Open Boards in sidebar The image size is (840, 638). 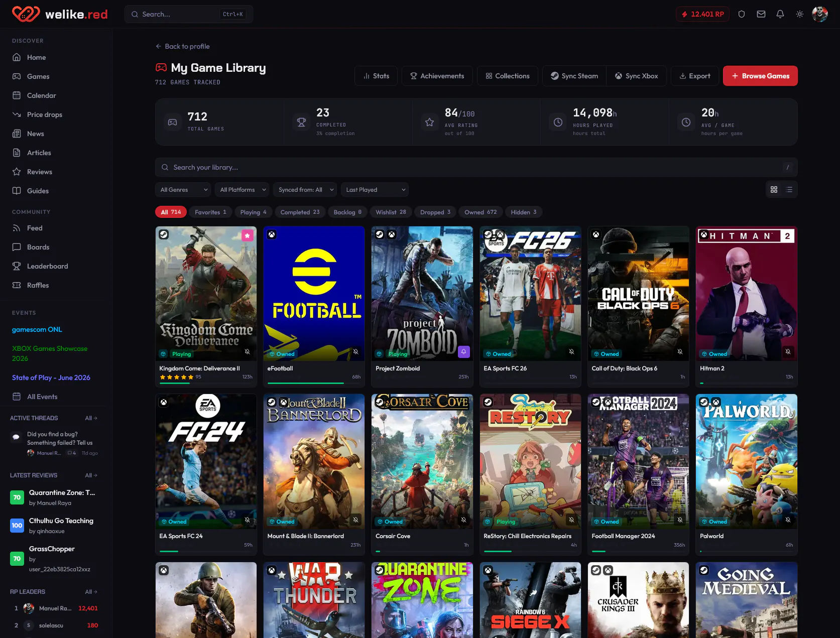(56, 247)
